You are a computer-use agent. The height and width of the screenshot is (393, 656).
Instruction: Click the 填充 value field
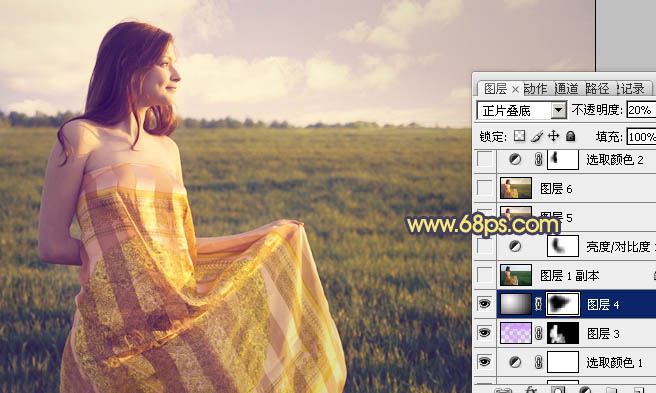(x=641, y=136)
